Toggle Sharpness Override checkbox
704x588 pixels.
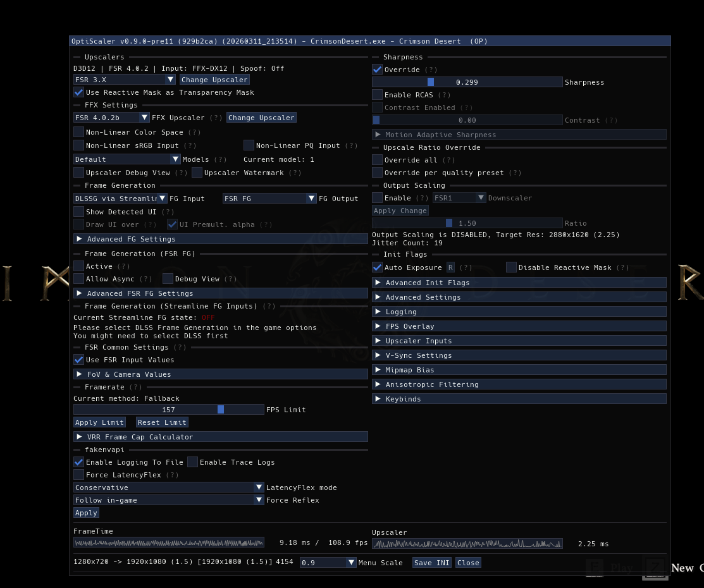point(377,69)
